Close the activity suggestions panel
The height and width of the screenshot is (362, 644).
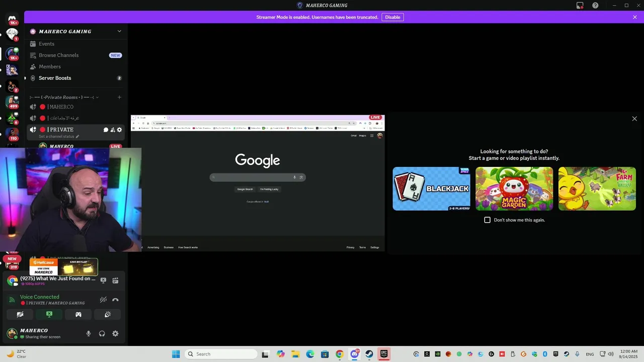[634, 119]
